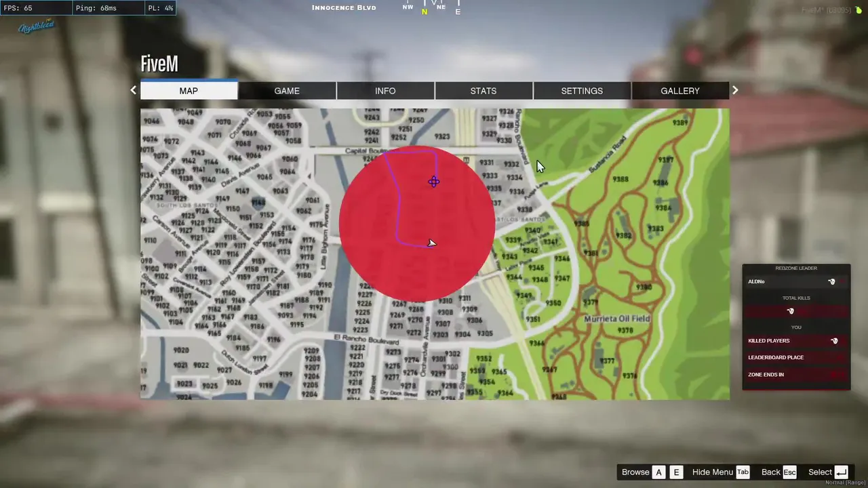Click the Hide Menu label
This screenshot has width=868, height=488.
pos(712,472)
